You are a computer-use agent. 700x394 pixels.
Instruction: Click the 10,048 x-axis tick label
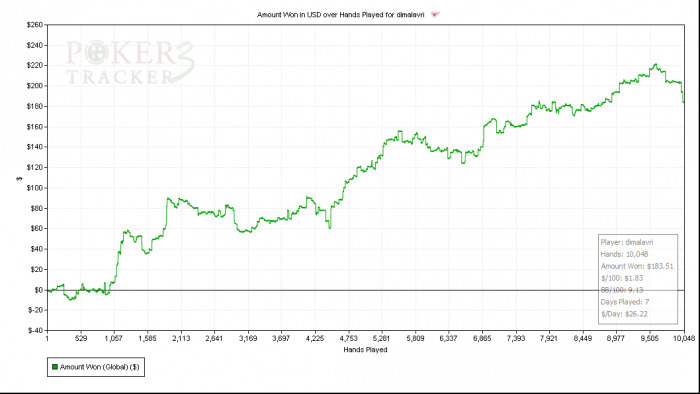[x=684, y=338]
